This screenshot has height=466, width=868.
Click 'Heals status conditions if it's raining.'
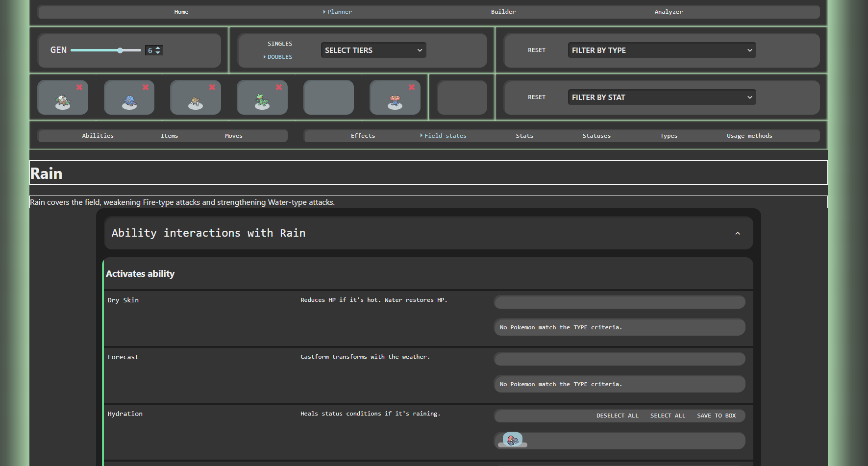coord(371,414)
